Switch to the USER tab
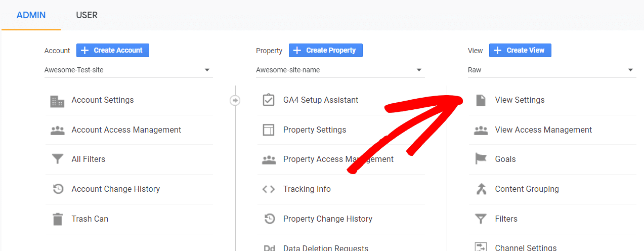Screen dimensions: 644x251 pyautogui.click(x=87, y=15)
